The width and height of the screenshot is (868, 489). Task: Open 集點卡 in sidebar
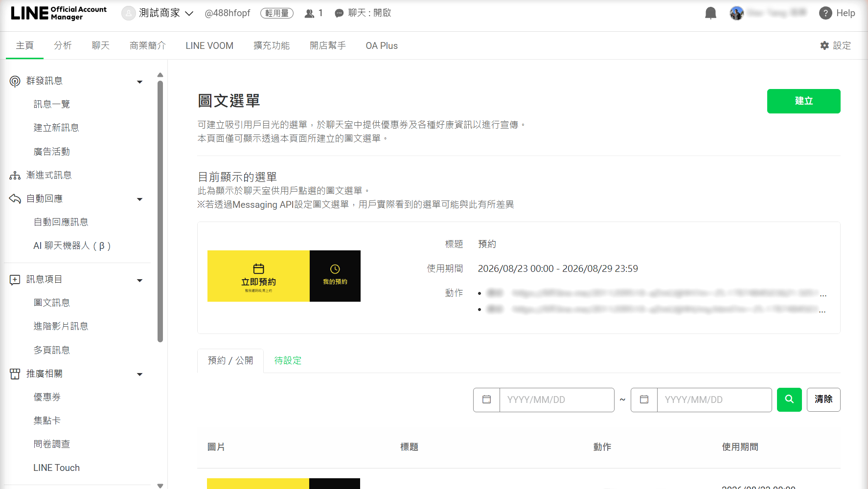click(x=47, y=421)
